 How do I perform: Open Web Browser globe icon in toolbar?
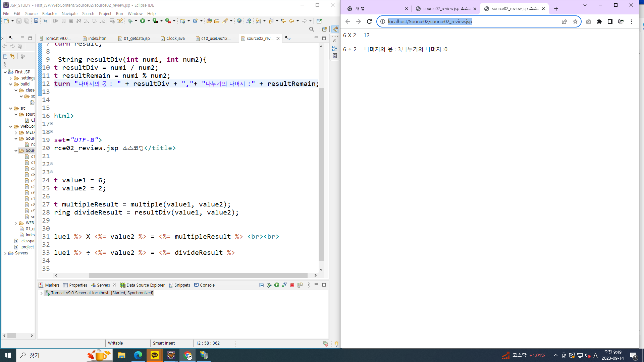(239, 21)
